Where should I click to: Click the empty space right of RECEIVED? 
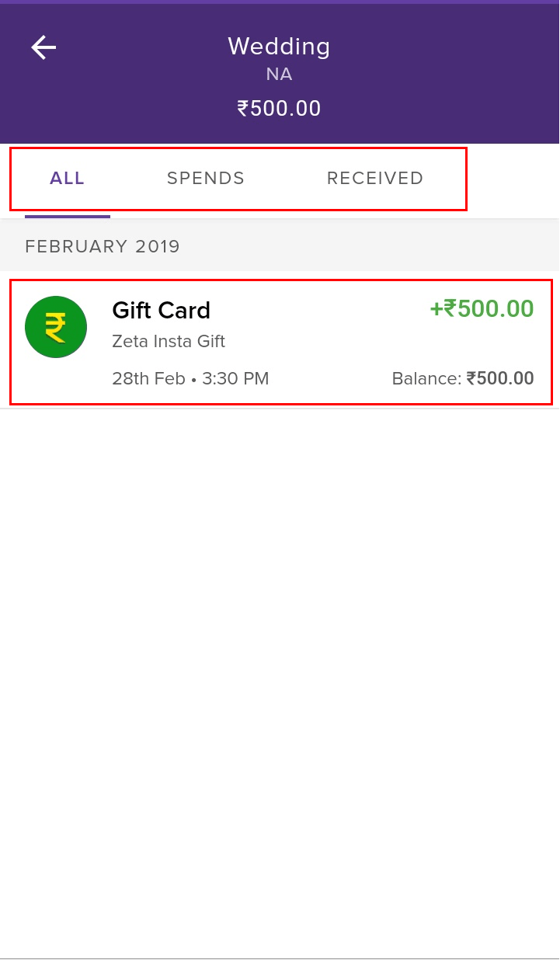[513, 179]
